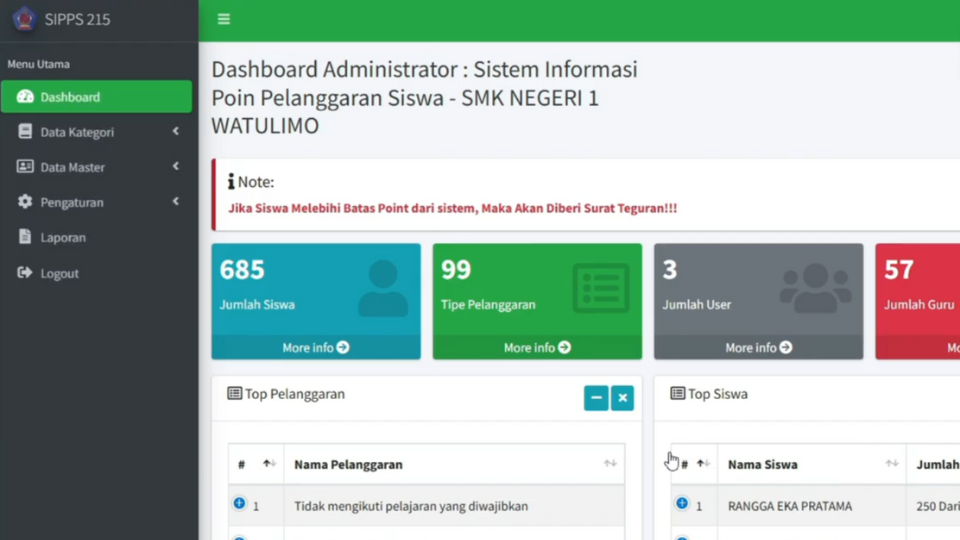This screenshot has width=960, height=540.
Task: Click the Jumlah User group icon
Action: [x=815, y=288]
